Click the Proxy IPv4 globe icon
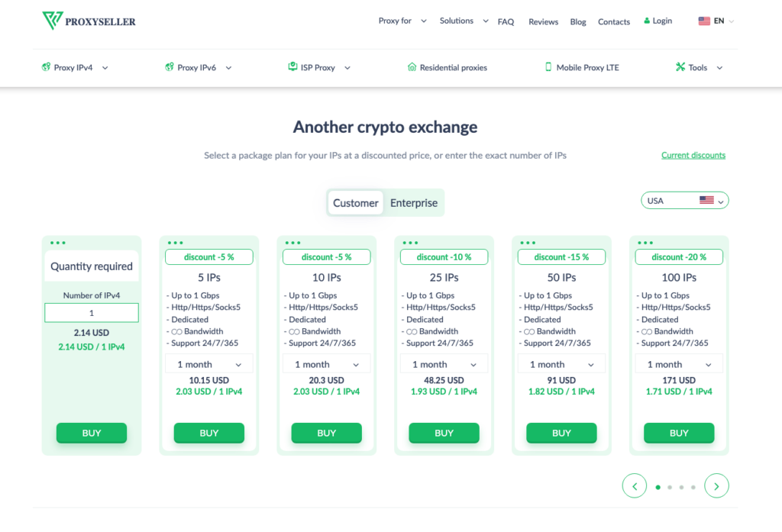 pyautogui.click(x=46, y=67)
